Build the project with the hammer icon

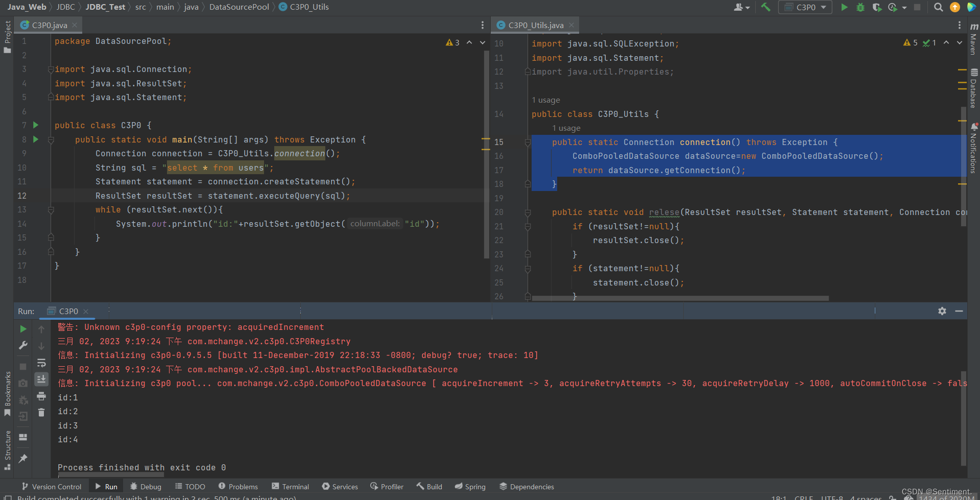(x=766, y=7)
